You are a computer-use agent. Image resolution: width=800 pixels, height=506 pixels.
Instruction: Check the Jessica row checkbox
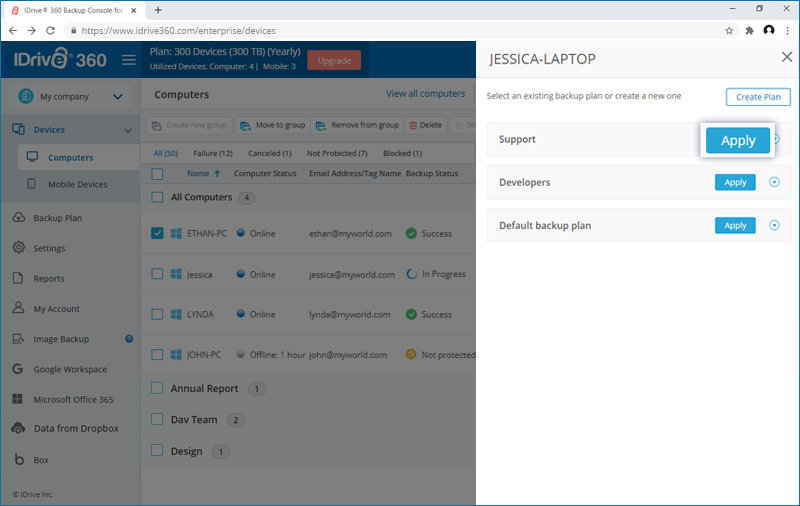pyautogui.click(x=157, y=274)
